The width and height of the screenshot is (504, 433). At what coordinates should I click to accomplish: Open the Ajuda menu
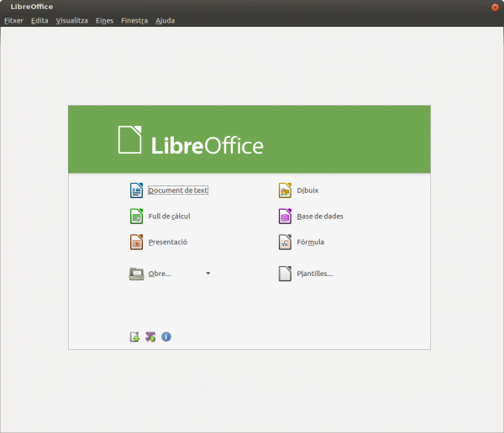[x=165, y=20]
